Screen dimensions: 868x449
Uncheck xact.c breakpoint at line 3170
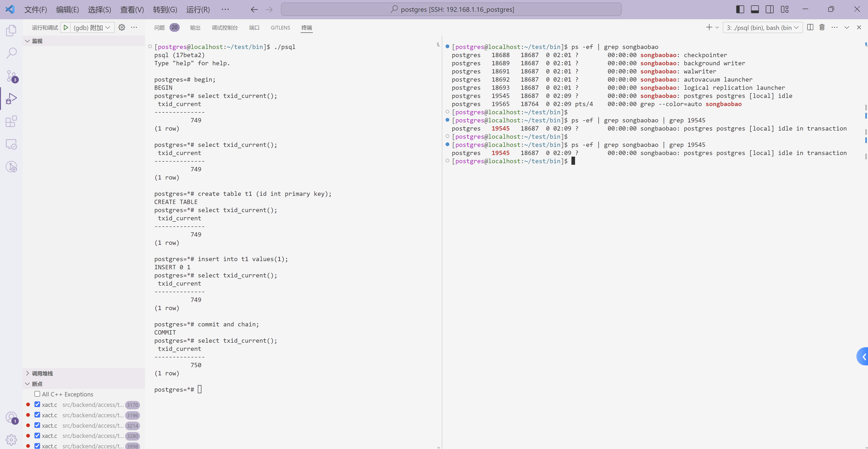coord(37,404)
